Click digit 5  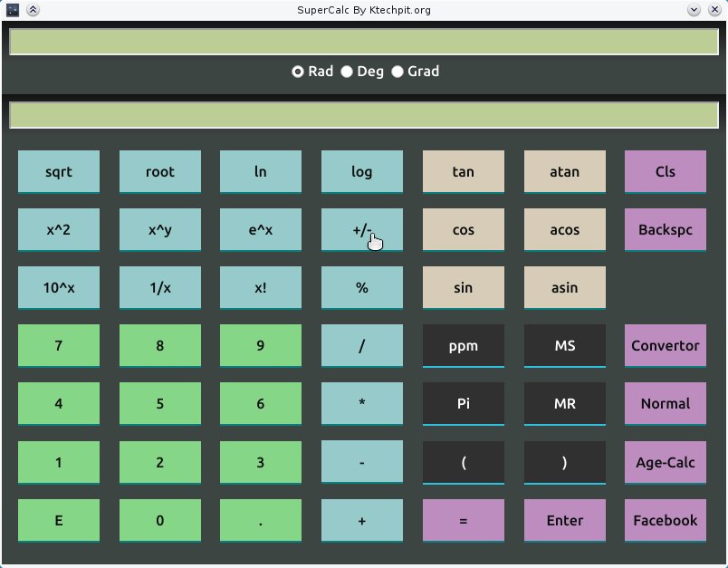160,404
